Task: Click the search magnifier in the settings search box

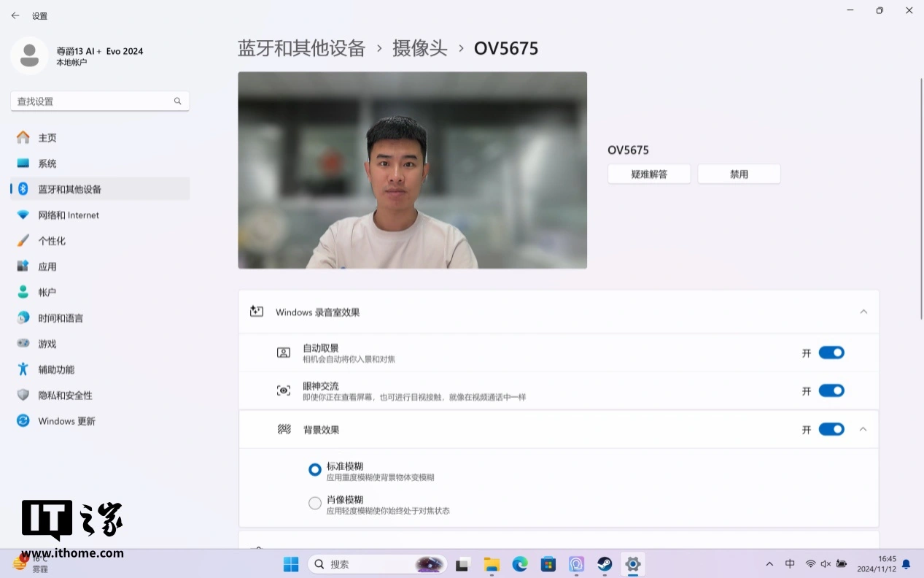Action: [177, 101]
